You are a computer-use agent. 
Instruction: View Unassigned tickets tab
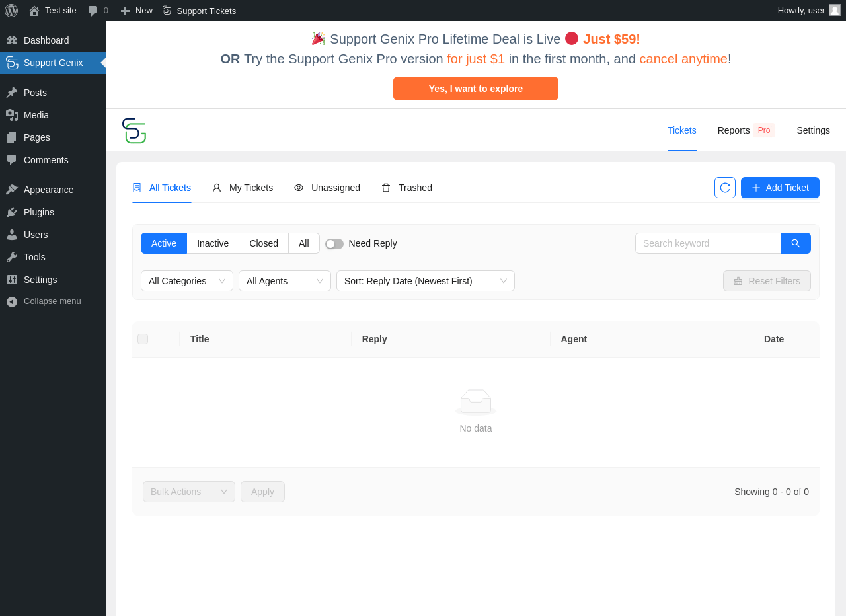(x=327, y=188)
